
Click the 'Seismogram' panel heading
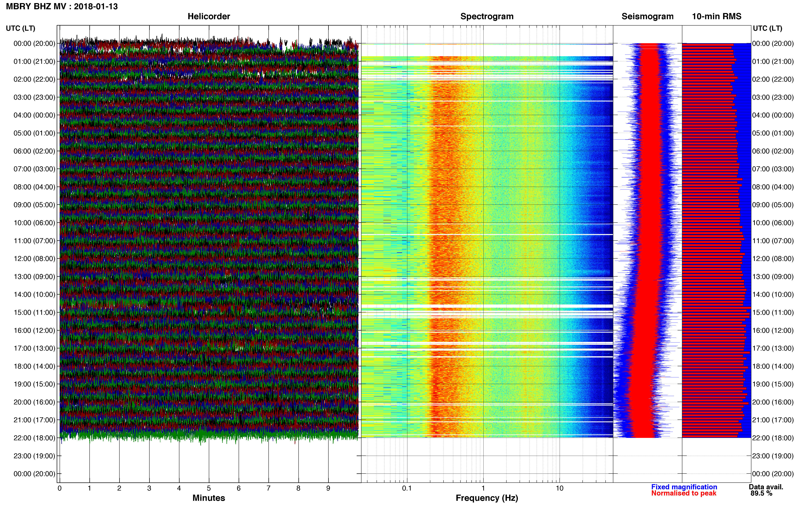(x=648, y=16)
